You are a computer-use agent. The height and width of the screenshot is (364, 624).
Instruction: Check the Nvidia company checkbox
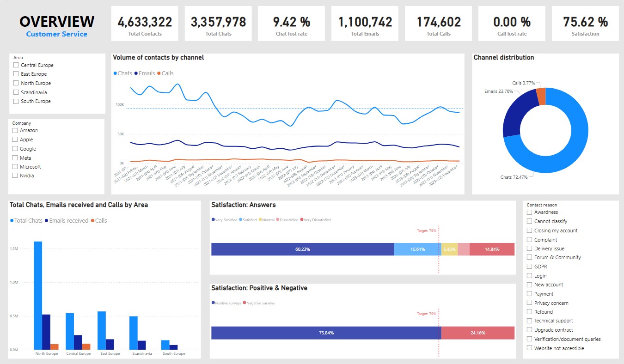point(15,176)
